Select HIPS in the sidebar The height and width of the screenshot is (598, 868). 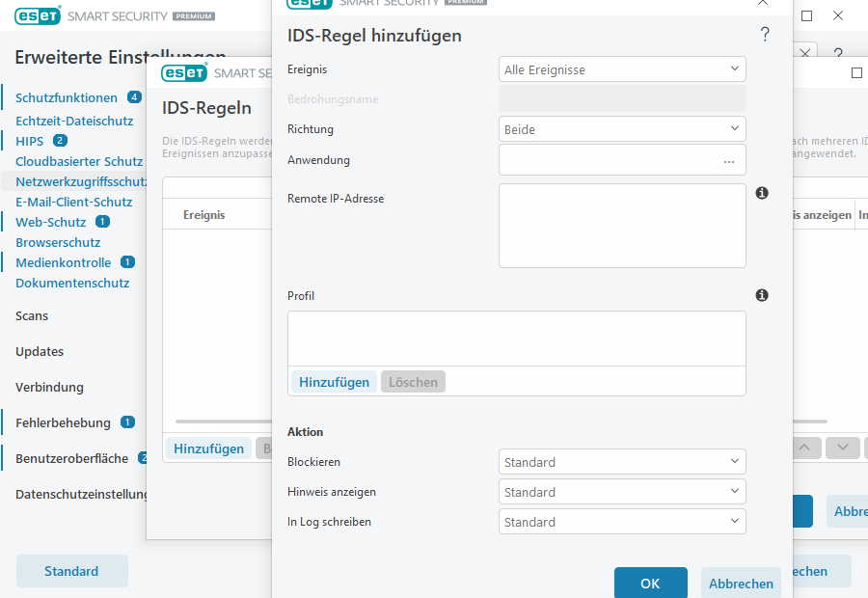(30, 141)
